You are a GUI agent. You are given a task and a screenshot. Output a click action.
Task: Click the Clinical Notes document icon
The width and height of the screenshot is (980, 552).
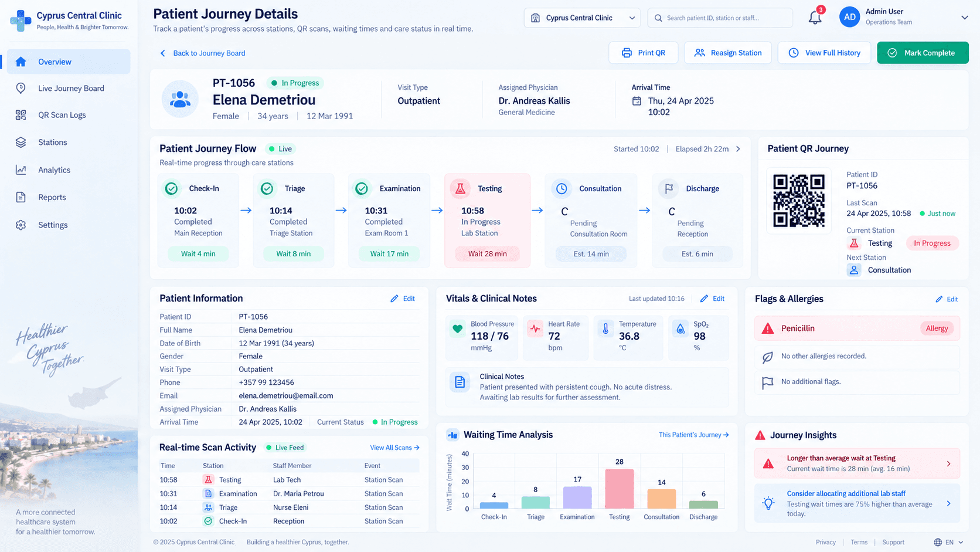point(460,382)
